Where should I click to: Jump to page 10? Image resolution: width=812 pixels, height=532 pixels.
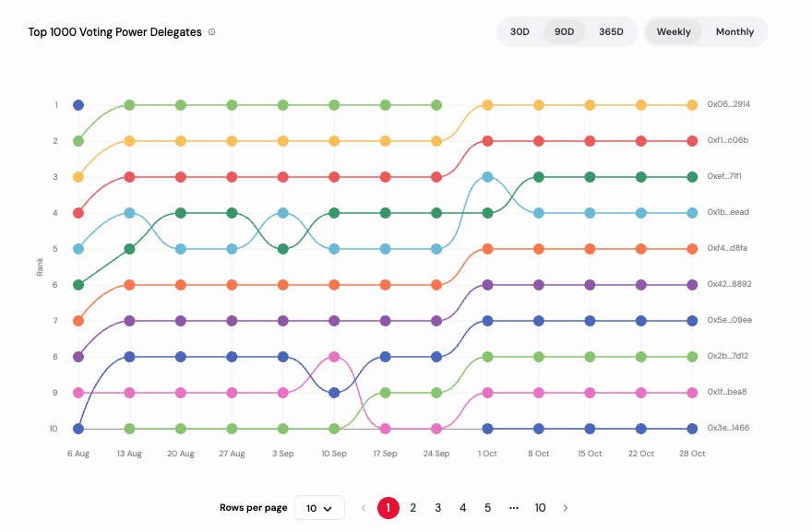tap(540, 508)
